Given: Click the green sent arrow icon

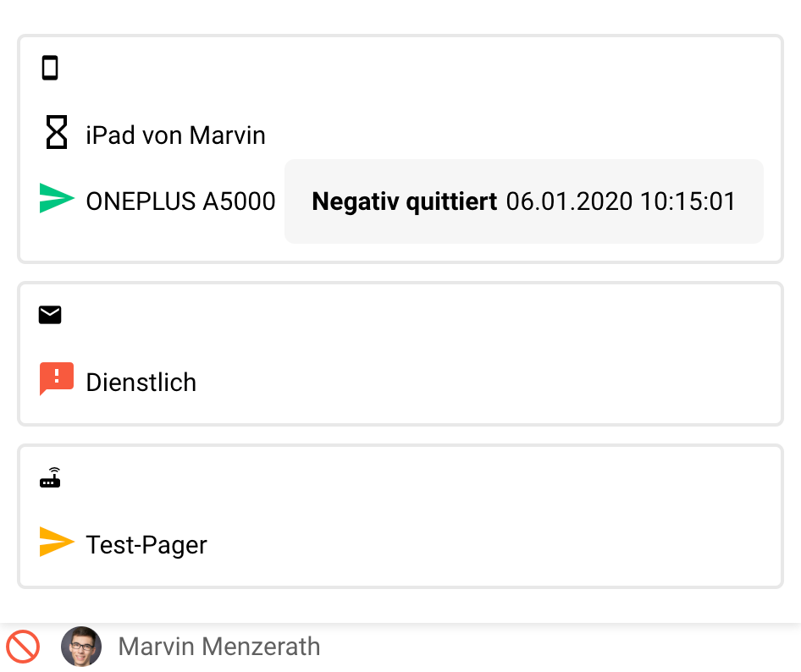Looking at the screenshot, I should point(57,199).
